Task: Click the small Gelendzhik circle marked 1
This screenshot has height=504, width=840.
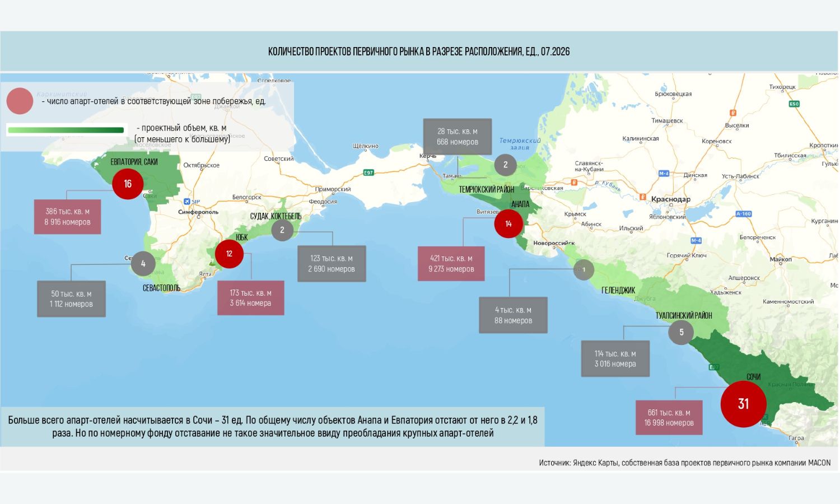Action: (584, 270)
